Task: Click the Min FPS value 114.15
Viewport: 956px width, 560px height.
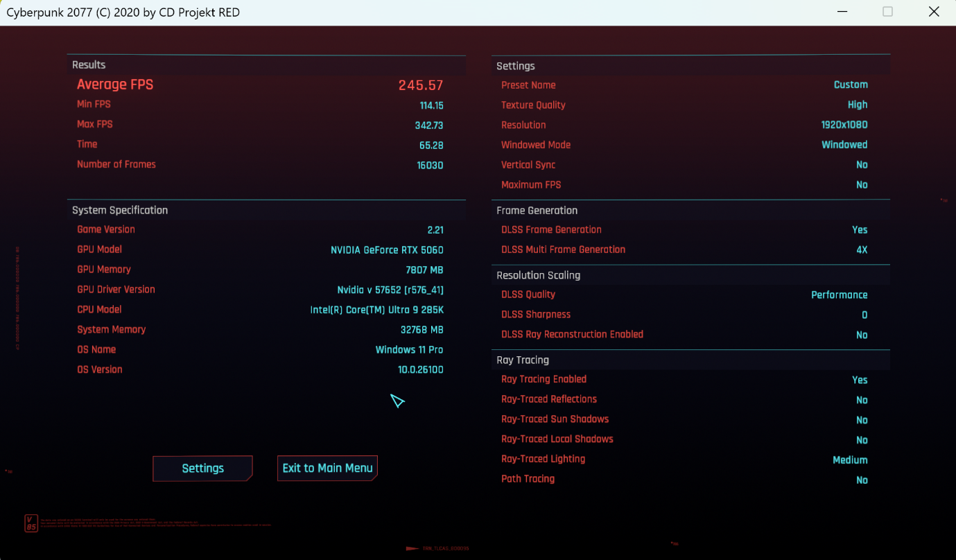Action: [431, 105]
